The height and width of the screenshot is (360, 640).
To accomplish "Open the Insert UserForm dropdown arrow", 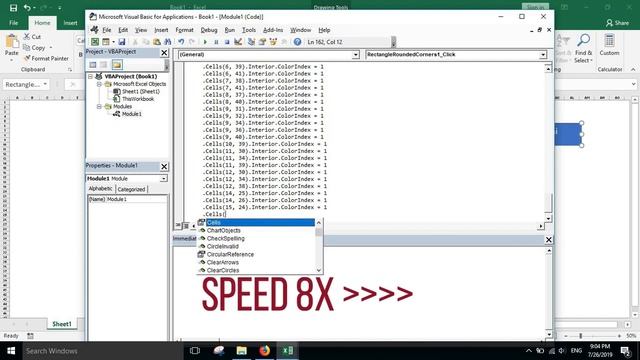I will (x=113, y=42).
